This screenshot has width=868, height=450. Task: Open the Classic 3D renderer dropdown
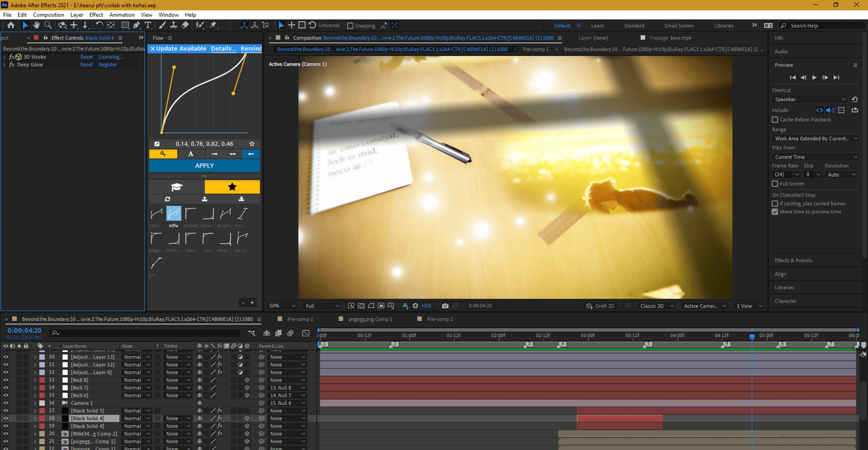[x=657, y=306]
